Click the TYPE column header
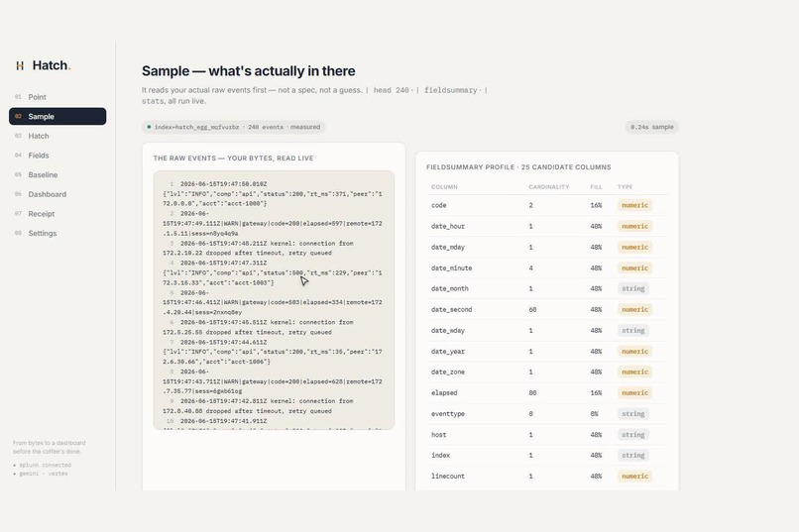This screenshot has width=799, height=532. [626, 187]
